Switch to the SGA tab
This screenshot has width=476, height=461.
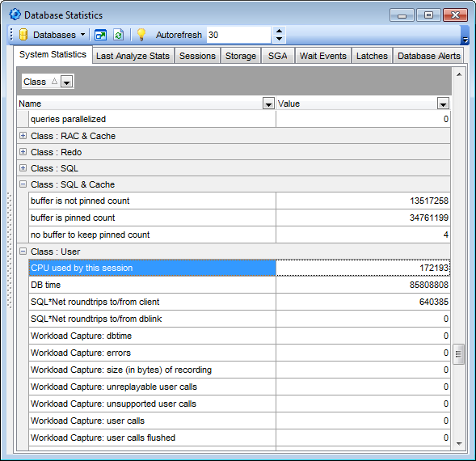(278, 56)
